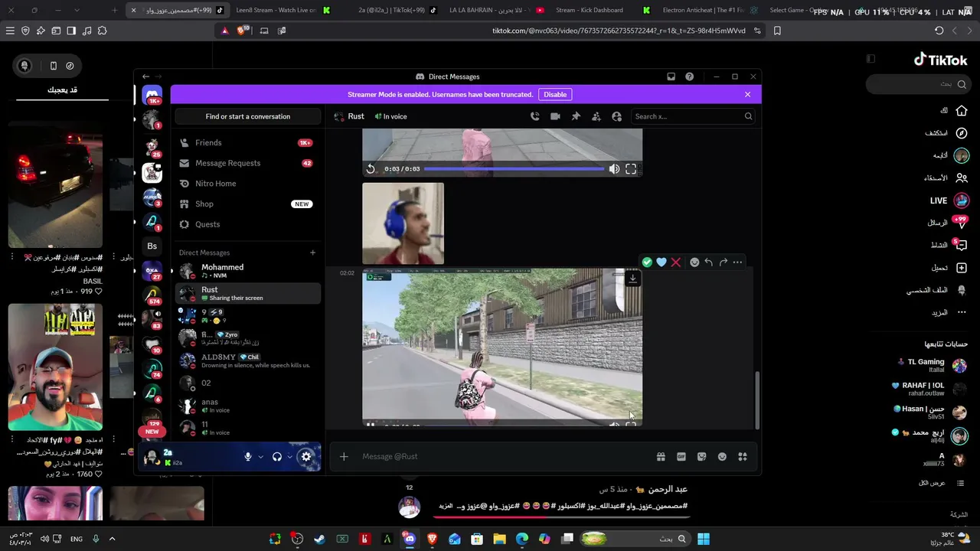Send a gift in Rust chat
980x551 pixels.
pos(661,457)
